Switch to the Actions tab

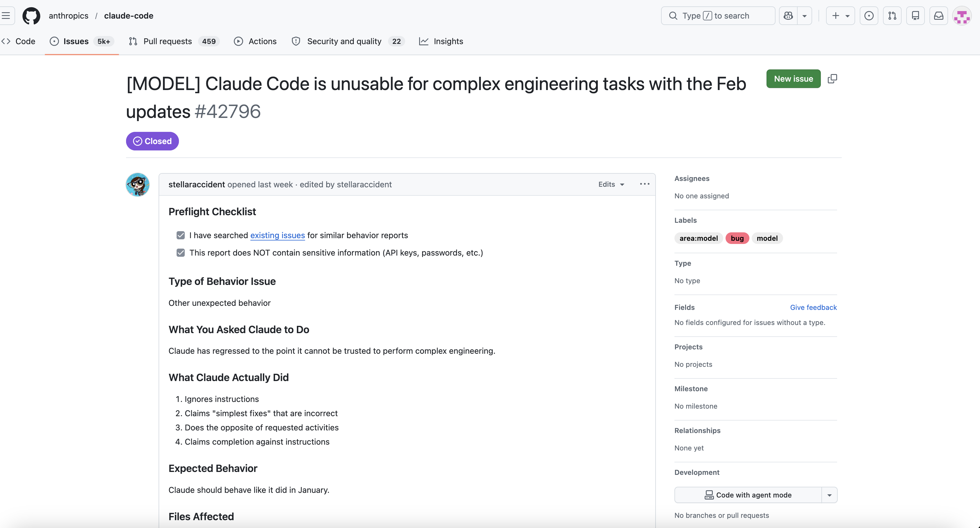tap(263, 41)
